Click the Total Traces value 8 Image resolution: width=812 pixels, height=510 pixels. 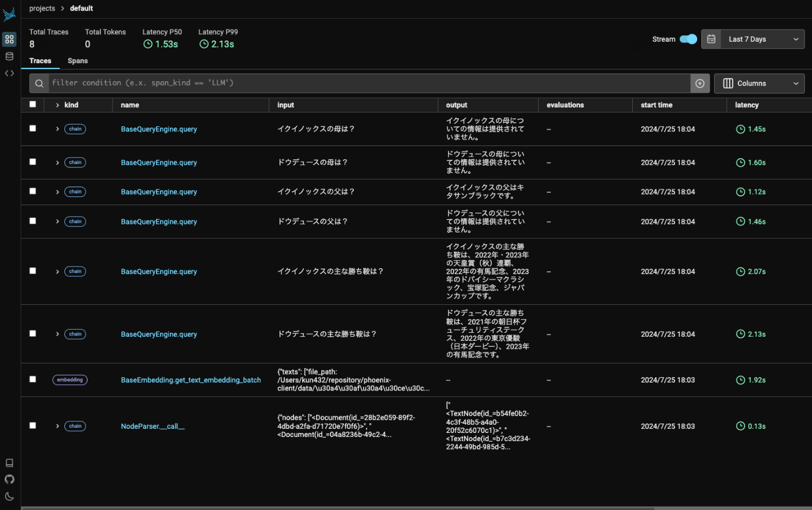pyautogui.click(x=32, y=44)
